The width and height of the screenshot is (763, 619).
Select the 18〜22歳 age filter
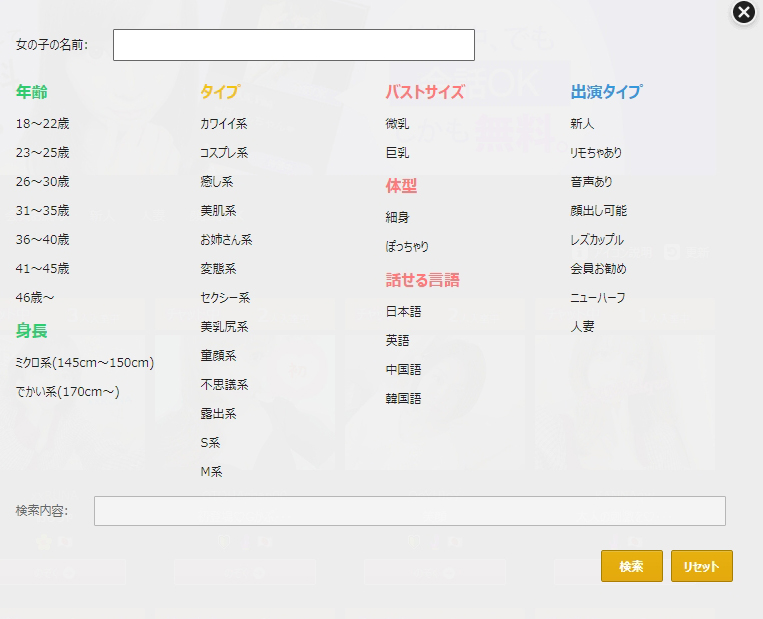43,124
